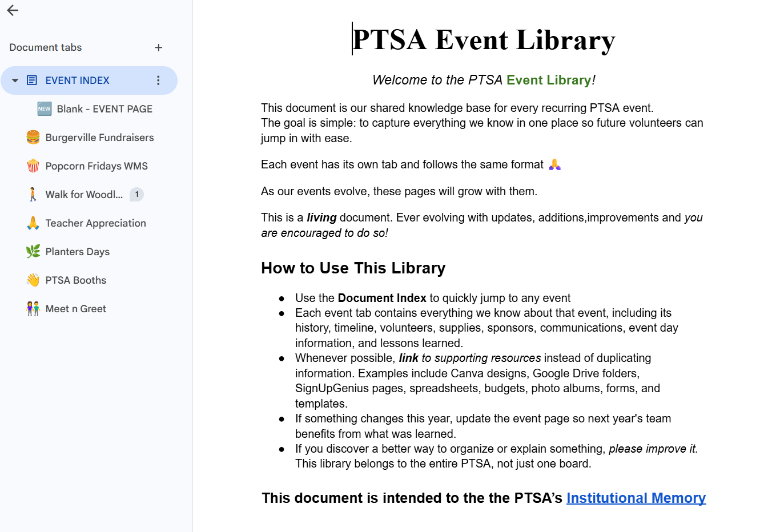The image size is (772, 532).
Task: Click the popcorn emoji icon
Action: (x=33, y=166)
